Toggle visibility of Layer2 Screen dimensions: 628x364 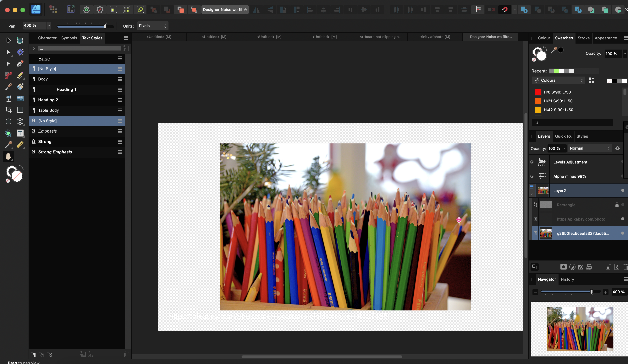[x=623, y=190]
